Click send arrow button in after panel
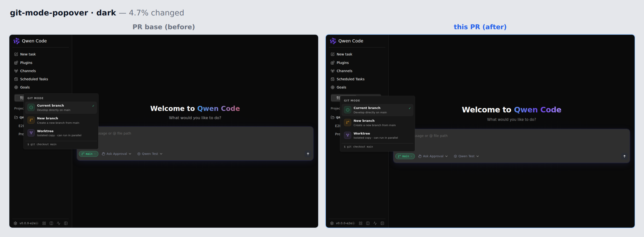The height and width of the screenshot is (237, 644). point(624,156)
